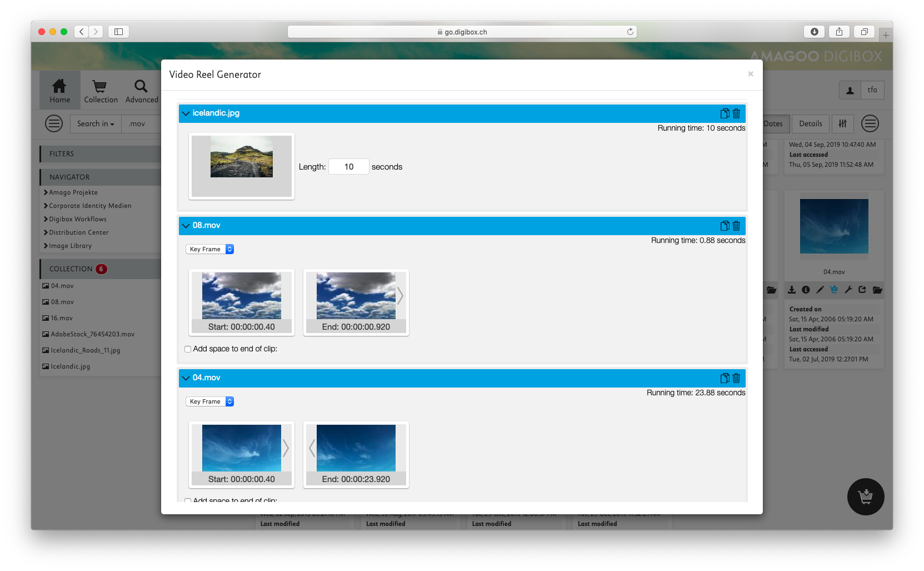The width and height of the screenshot is (924, 571).
Task: Open the Key Frame dropdown for 04.mov
Action: [x=209, y=401]
